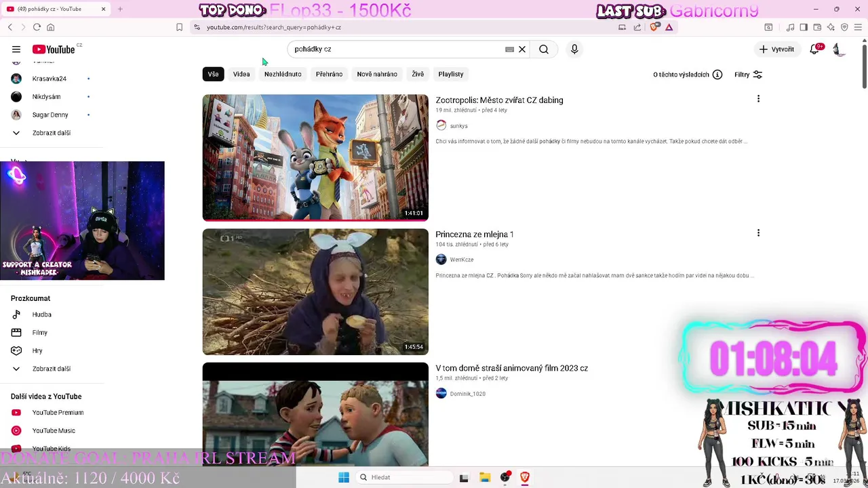Screen dimensions: 868x488
Task: Clear the search query with X
Action: click(522, 49)
